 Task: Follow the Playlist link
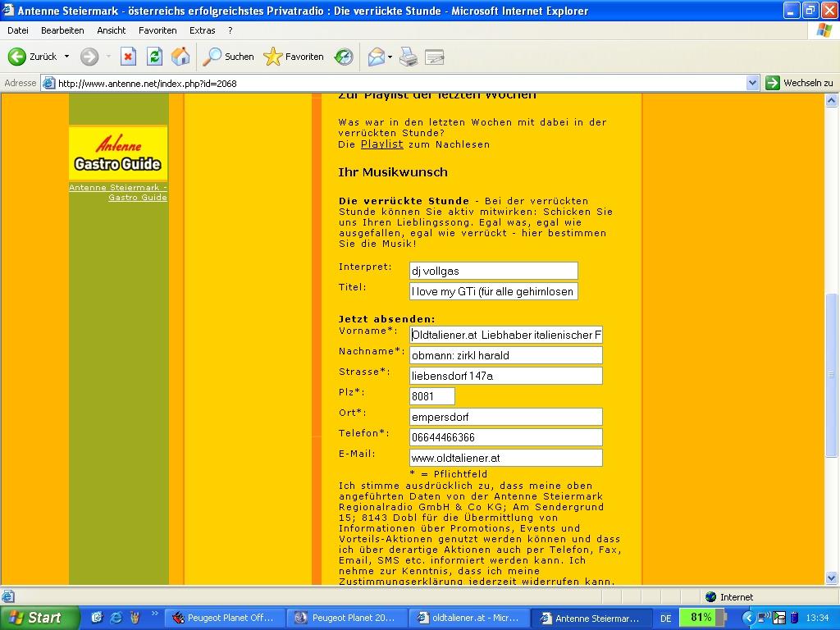click(382, 144)
